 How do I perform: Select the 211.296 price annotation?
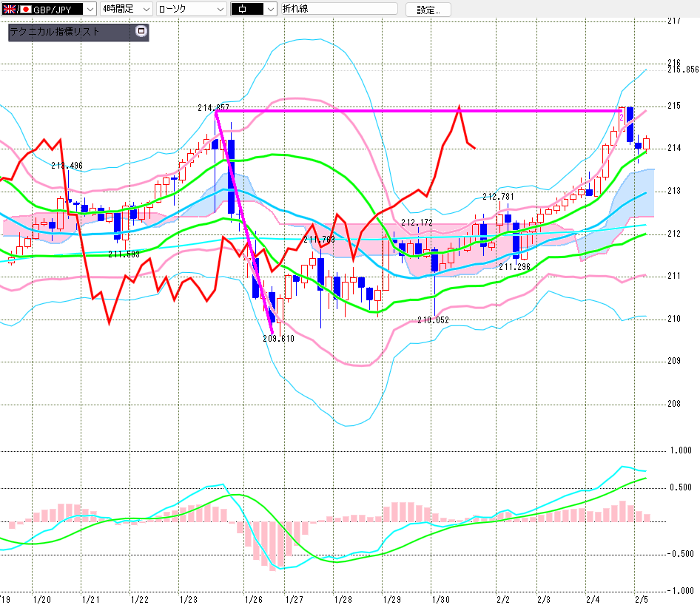coord(514,267)
